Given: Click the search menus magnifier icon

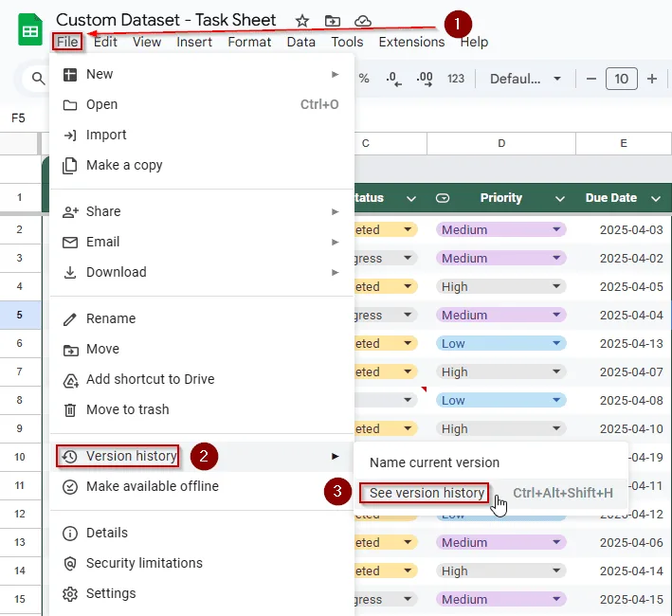Looking at the screenshot, I should pos(38,79).
